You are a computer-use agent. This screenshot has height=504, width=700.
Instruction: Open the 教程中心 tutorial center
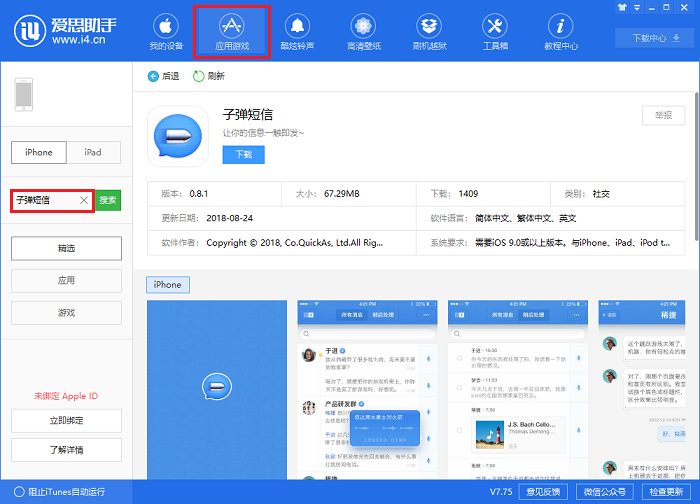(x=561, y=32)
